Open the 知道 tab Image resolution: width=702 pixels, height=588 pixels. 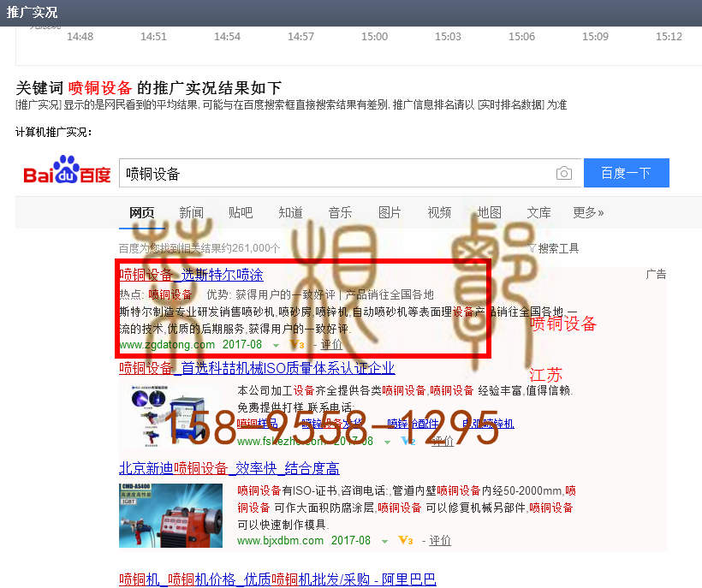290,212
